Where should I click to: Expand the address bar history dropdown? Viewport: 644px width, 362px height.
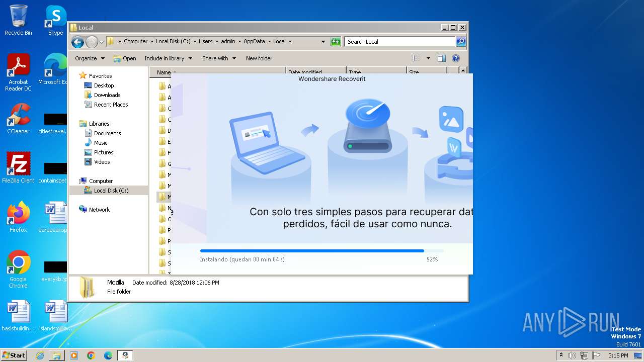323,42
